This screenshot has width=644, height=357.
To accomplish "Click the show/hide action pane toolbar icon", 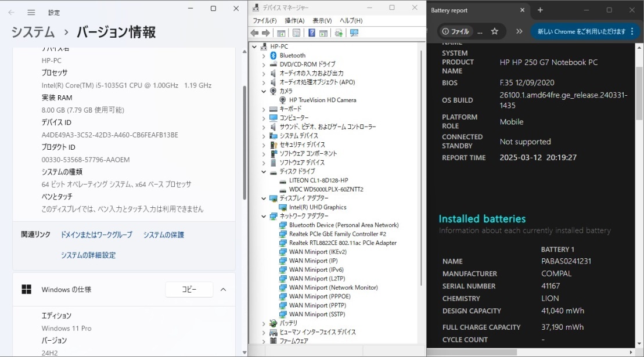I will pyautogui.click(x=323, y=33).
